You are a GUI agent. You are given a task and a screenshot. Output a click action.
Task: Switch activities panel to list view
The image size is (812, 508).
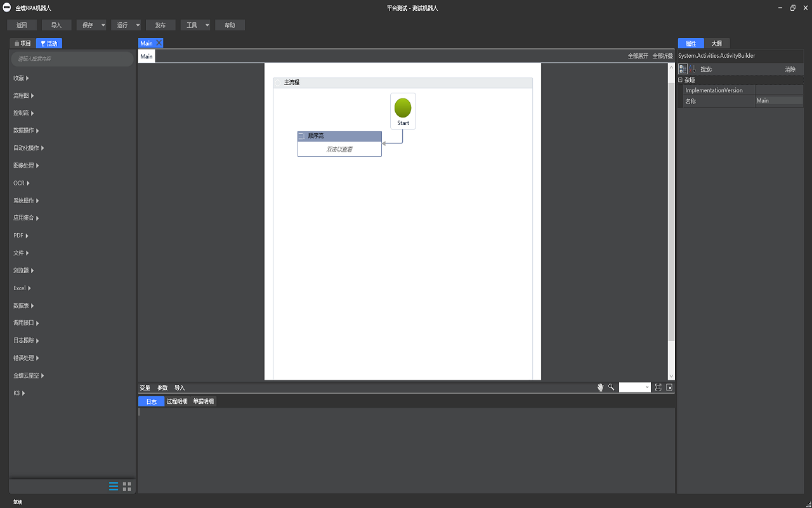pyautogui.click(x=114, y=486)
